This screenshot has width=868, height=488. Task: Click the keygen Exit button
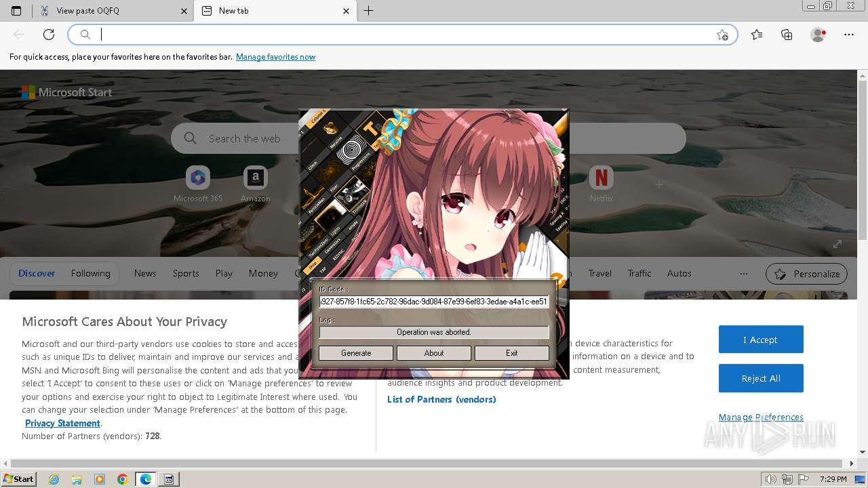coord(512,353)
